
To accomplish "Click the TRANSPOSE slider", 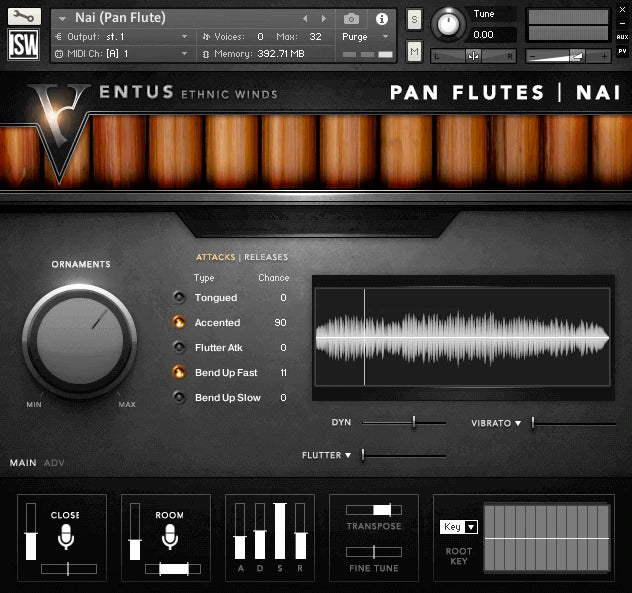I will [x=374, y=510].
